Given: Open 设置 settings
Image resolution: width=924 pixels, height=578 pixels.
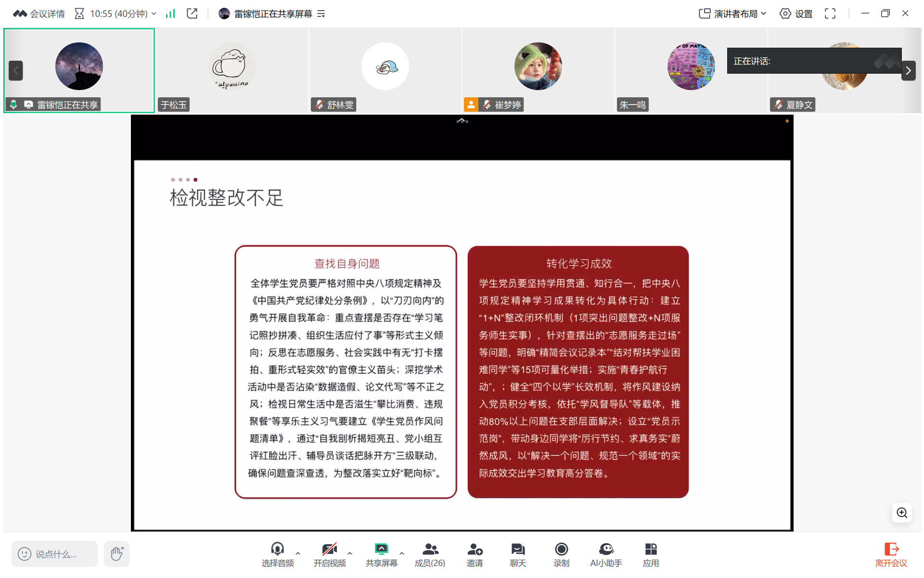Looking at the screenshot, I should pyautogui.click(x=796, y=13).
